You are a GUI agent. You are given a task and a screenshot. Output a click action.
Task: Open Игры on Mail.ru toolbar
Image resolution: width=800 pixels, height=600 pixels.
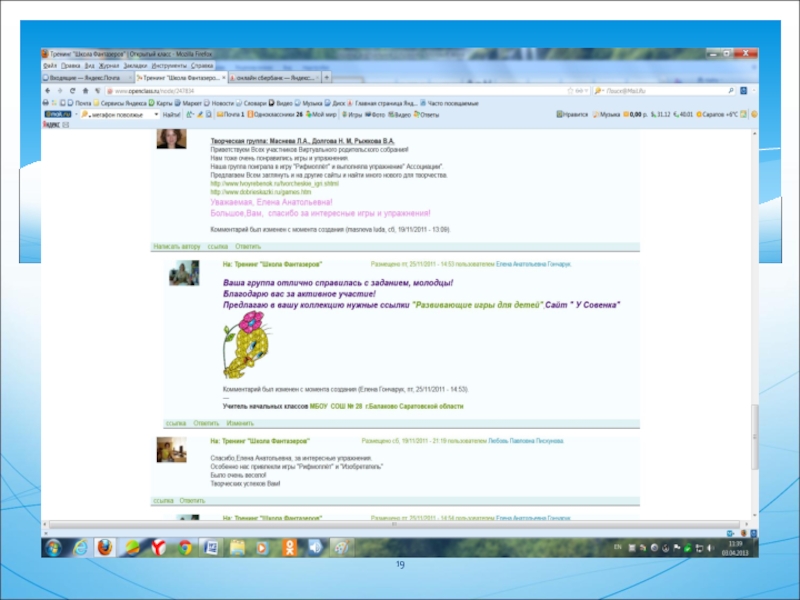click(352, 115)
